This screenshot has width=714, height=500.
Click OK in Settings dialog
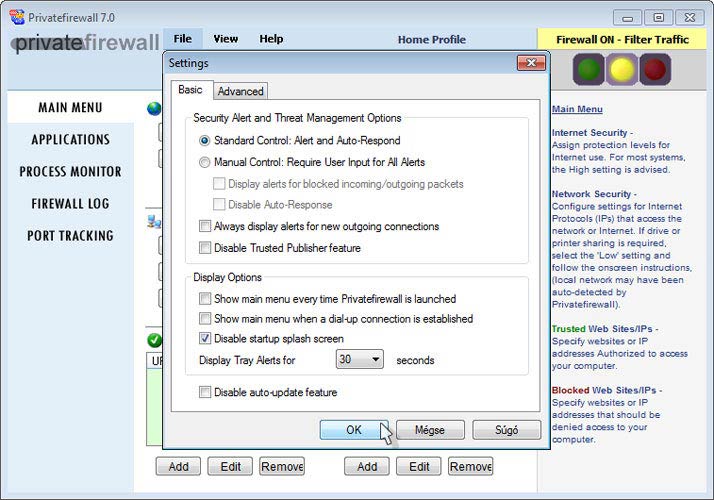click(354, 430)
